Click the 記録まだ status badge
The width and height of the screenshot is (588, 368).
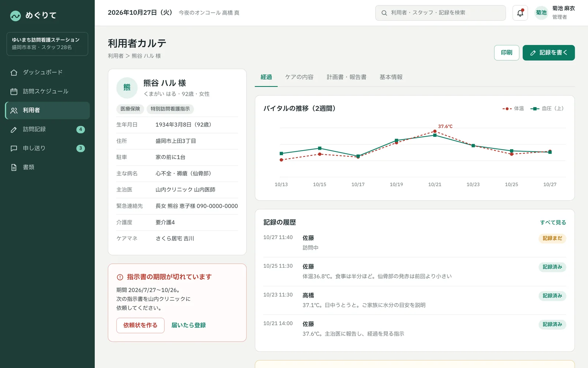(552, 238)
